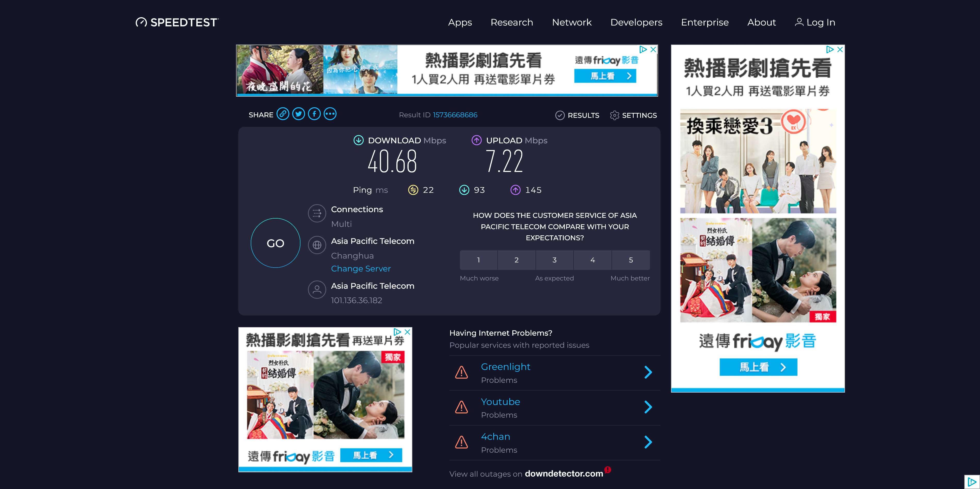Image resolution: width=980 pixels, height=489 pixels.
Task: Click the upload arrow icon beside UPLOAD
Action: pyautogui.click(x=476, y=140)
